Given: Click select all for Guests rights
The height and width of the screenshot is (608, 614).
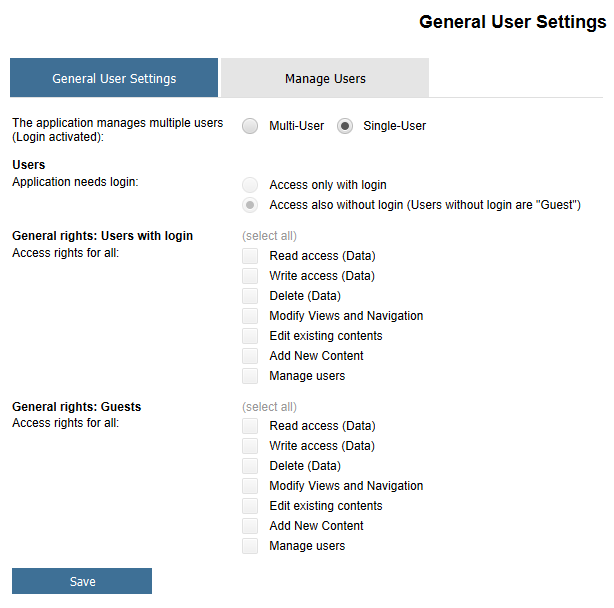Looking at the screenshot, I should point(269,407).
